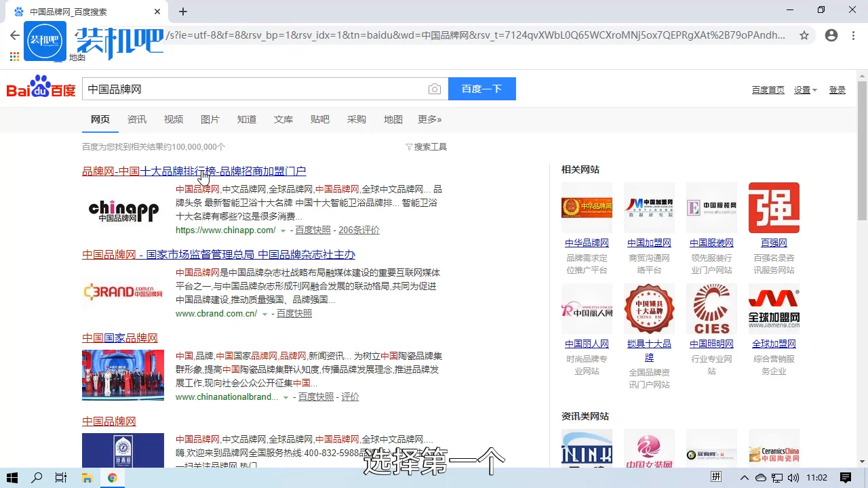Click the 搜索工具 funnel icon

tap(426, 146)
